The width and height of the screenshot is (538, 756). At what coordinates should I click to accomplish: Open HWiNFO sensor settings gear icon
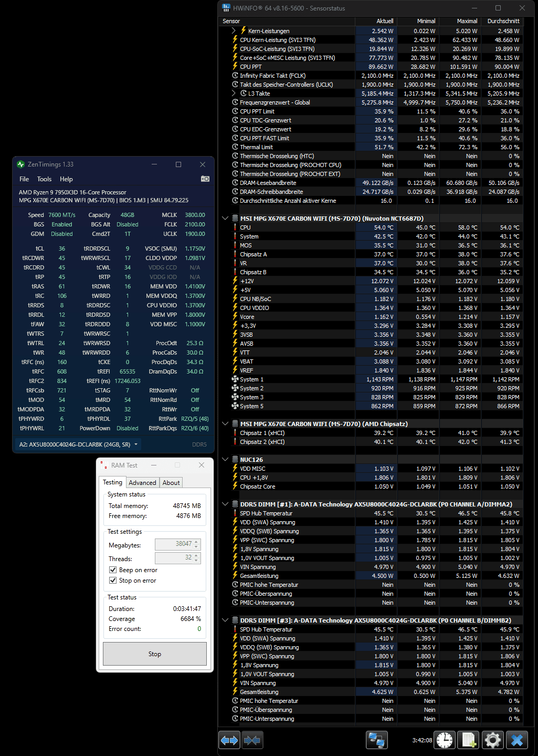pyautogui.click(x=492, y=740)
